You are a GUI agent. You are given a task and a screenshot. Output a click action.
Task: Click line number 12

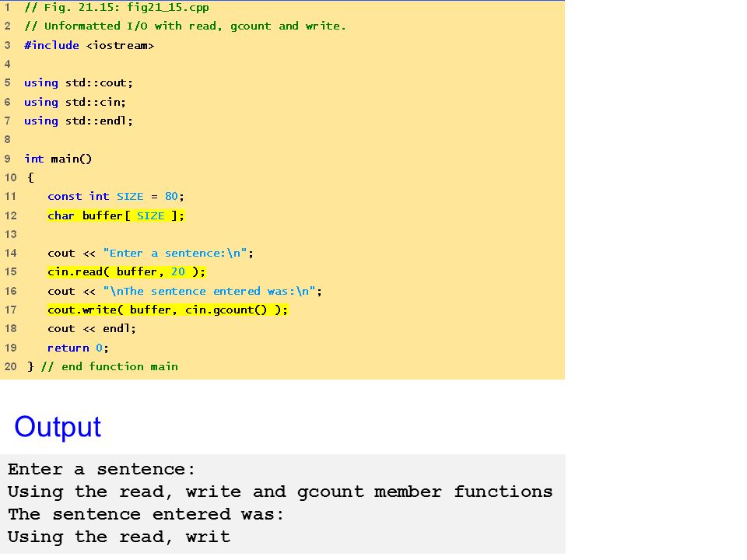[10, 215]
